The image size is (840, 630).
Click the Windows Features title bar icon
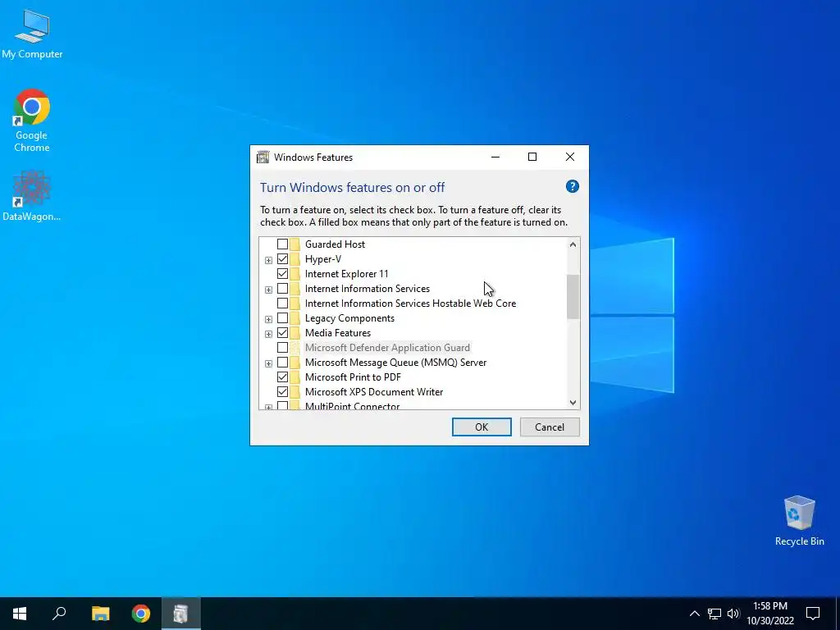263,157
